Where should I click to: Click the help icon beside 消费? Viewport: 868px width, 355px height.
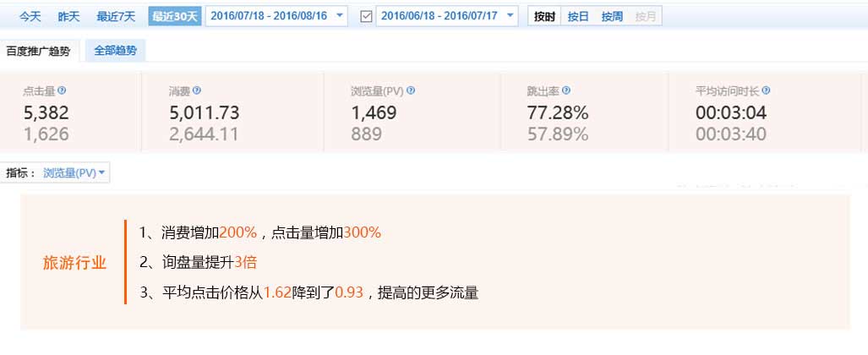point(197,90)
